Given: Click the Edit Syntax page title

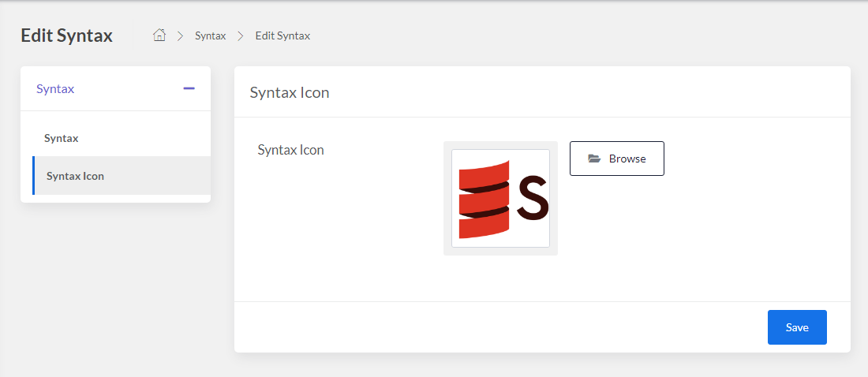Looking at the screenshot, I should point(66,35).
